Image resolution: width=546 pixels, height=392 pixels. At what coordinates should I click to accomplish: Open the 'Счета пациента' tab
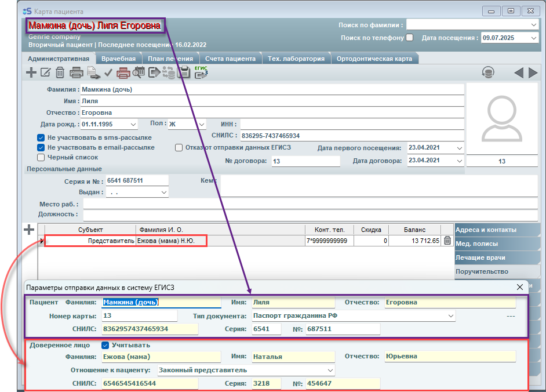(x=230, y=59)
